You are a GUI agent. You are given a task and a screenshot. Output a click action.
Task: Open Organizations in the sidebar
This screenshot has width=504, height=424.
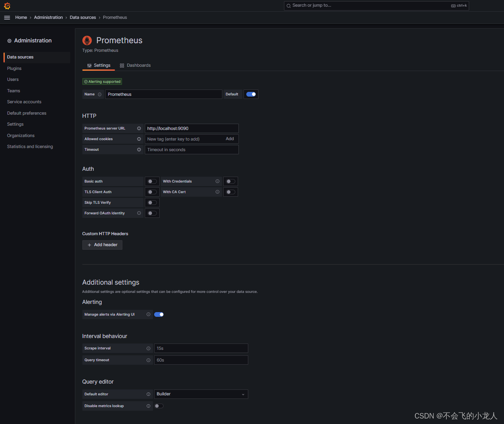point(21,135)
